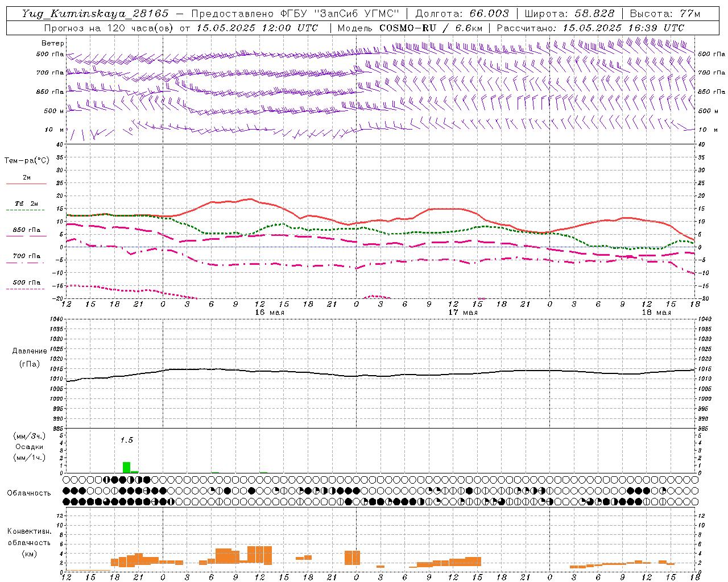Screen dimensions: 728x582
Task: Click the 16 мая date label
Action: pyautogui.click(x=270, y=313)
